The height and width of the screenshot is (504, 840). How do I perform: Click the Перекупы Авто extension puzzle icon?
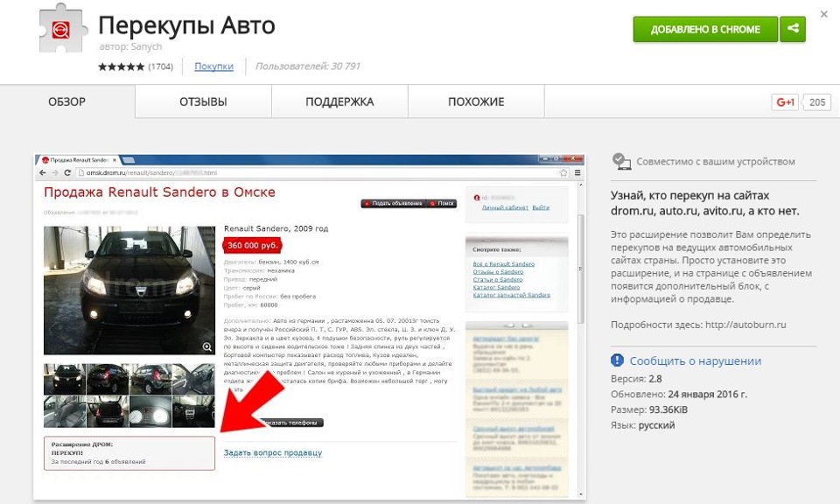[x=62, y=30]
